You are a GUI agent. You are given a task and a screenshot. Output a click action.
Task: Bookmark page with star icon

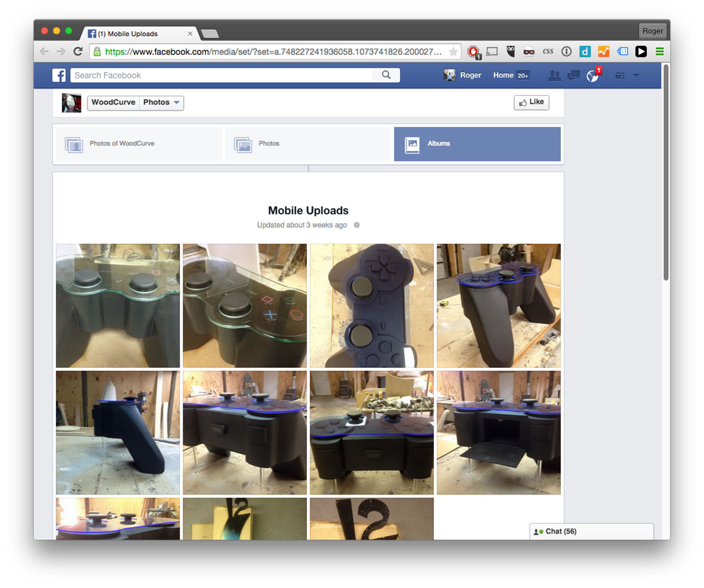pyautogui.click(x=453, y=52)
